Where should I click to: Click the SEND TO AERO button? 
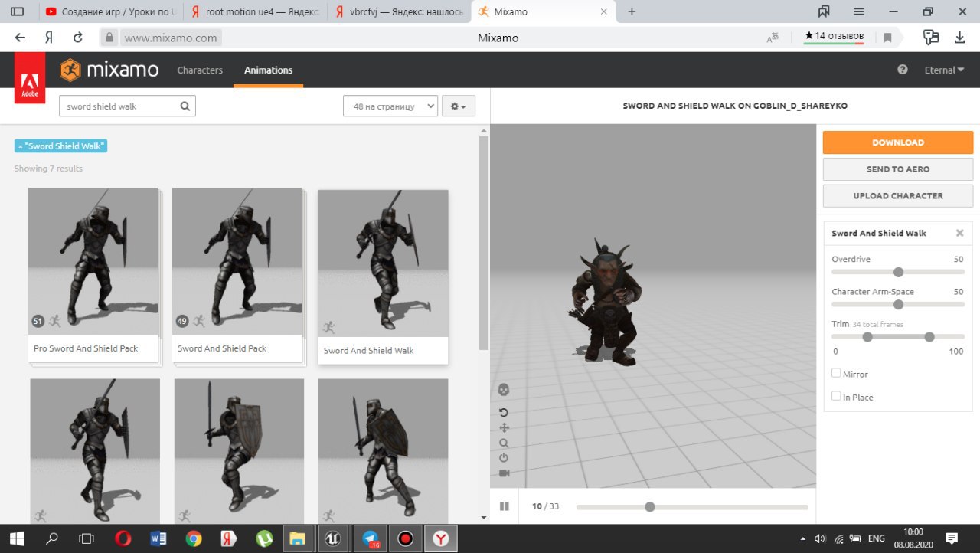[898, 169]
